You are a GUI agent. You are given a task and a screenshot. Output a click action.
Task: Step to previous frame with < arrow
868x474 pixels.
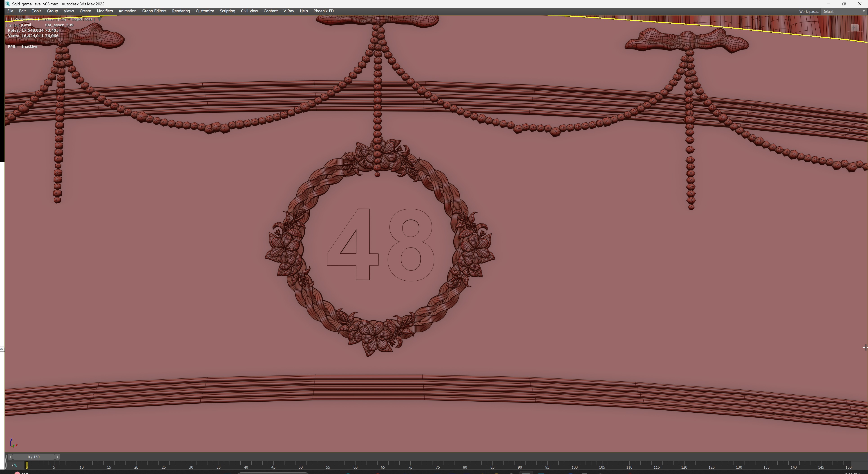(10, 457)
